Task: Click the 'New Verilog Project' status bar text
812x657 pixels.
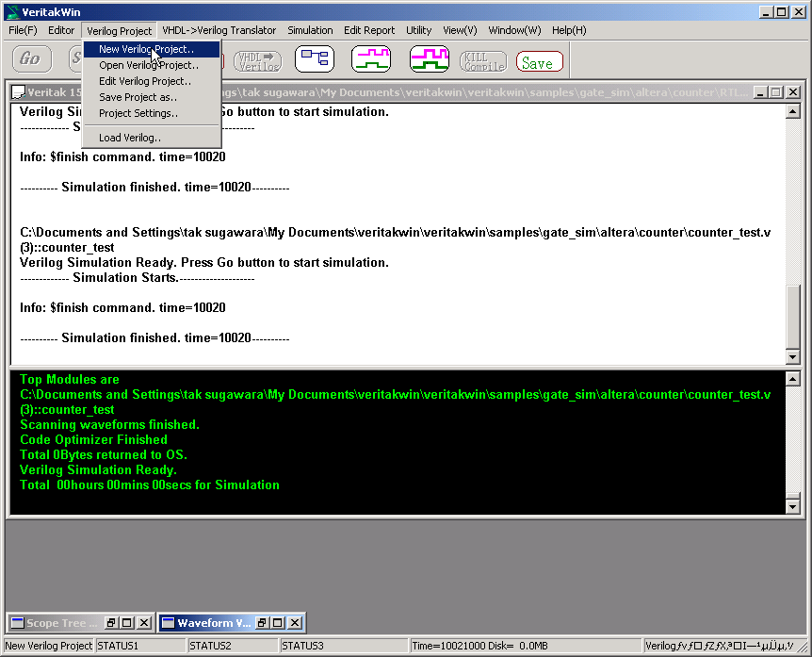Action: click(x=49, y=646)
